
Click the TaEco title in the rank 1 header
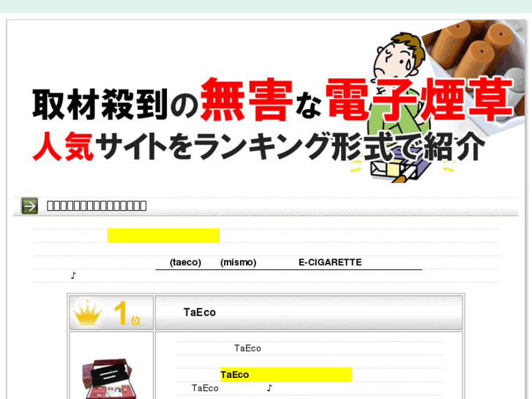pyautogui.click(x=200, y=313)
